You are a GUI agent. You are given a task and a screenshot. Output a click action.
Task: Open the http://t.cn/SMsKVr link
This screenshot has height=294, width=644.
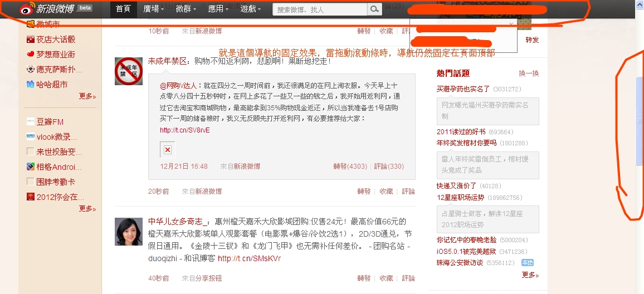[250, 259]
